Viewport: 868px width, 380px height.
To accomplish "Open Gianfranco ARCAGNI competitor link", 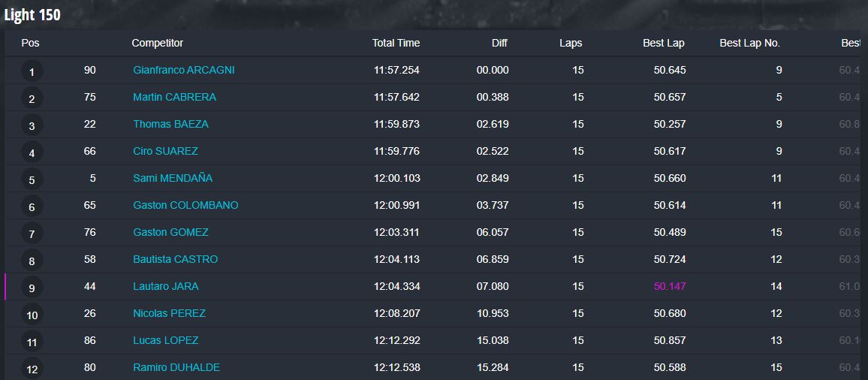I will click(x=184, y=71).
